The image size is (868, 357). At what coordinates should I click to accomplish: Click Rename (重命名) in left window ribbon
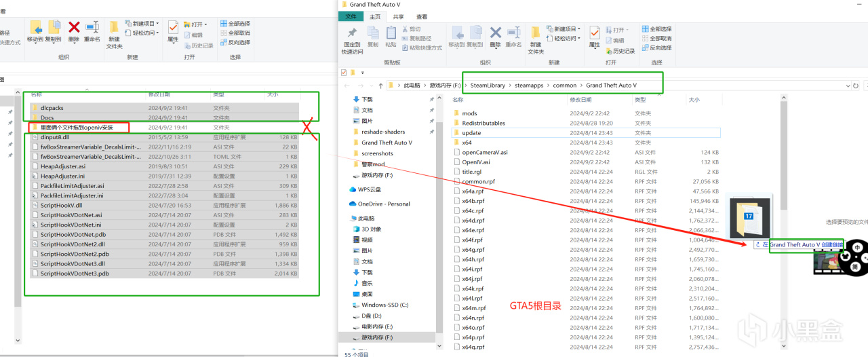coord(92,31)
